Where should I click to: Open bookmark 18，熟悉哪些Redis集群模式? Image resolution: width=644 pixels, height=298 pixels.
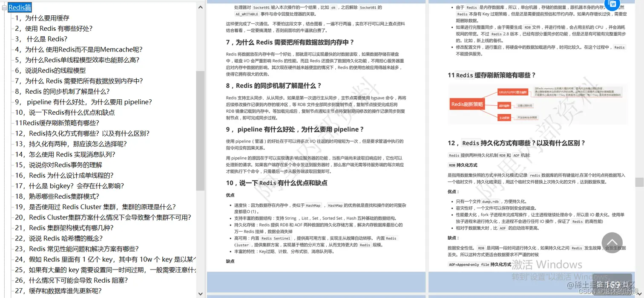57,196
